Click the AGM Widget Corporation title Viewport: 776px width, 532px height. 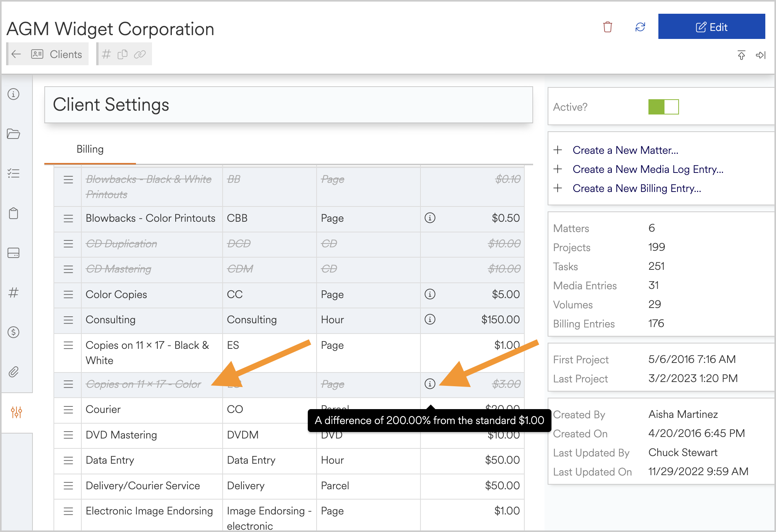(110, 29)
